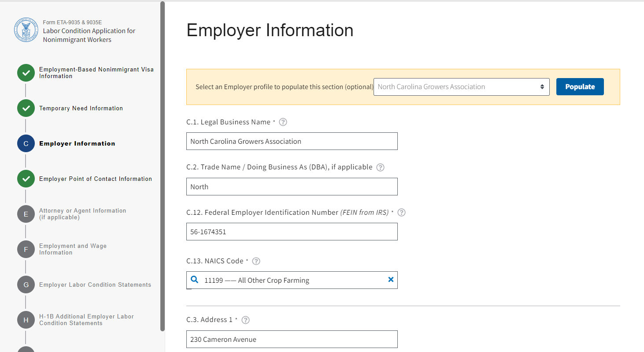Viewport: 644px width, 352px height.
Task: Open Employer Labor Condition Statements step
Action: 95,285
